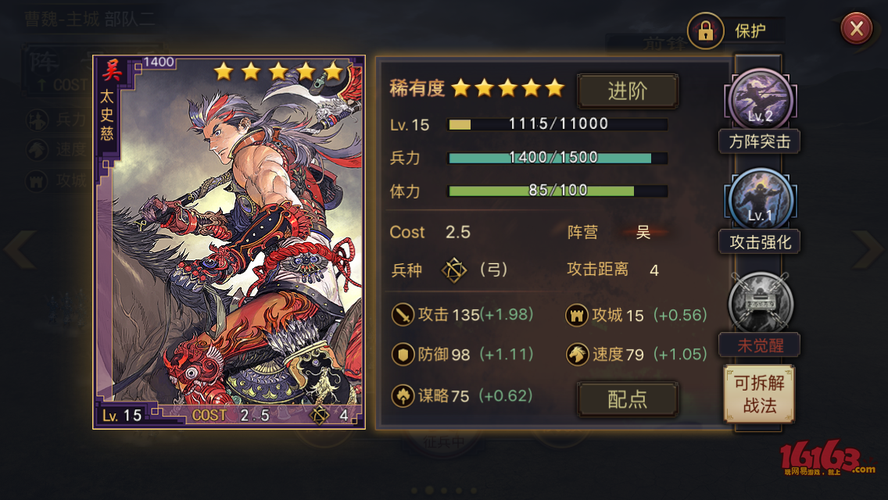Tap the 太史慈 general card portrait

click(x=229, y=242)
